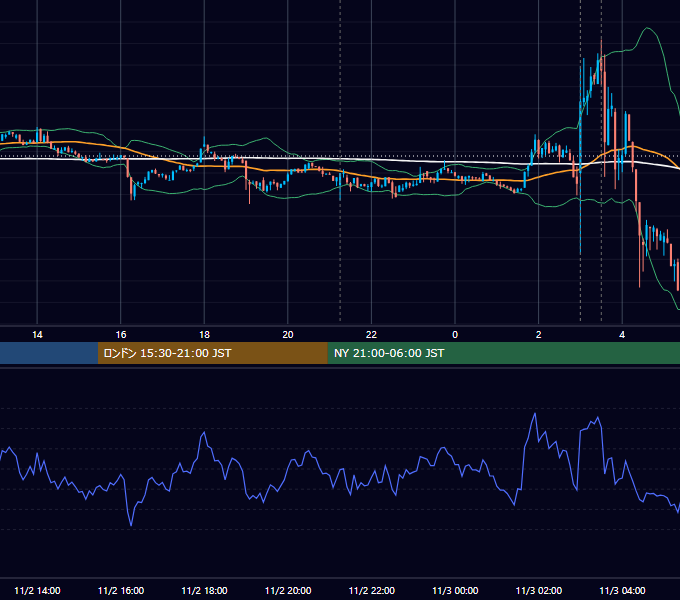Click the 22 hour label on price chart axis
The width and height of the screenshot is (680, 600).
[x=371, y=335]
